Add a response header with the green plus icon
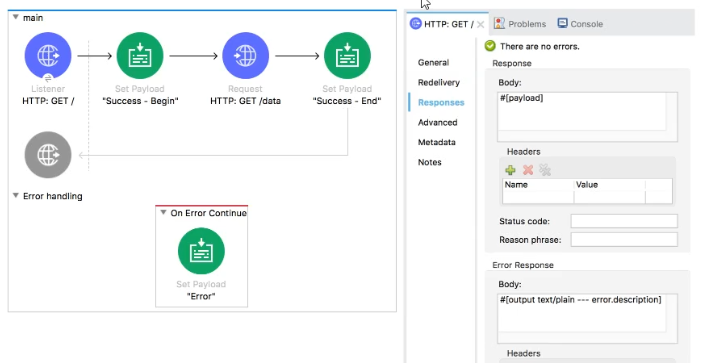Screen dimensions: 705x363 pyautogui.click(x=510, y=170)
